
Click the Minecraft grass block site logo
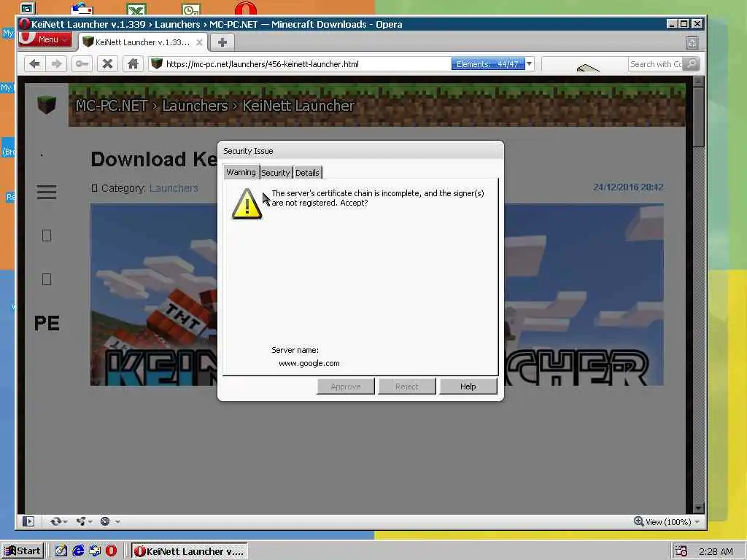pyautogui.click(x=47, y=104)
